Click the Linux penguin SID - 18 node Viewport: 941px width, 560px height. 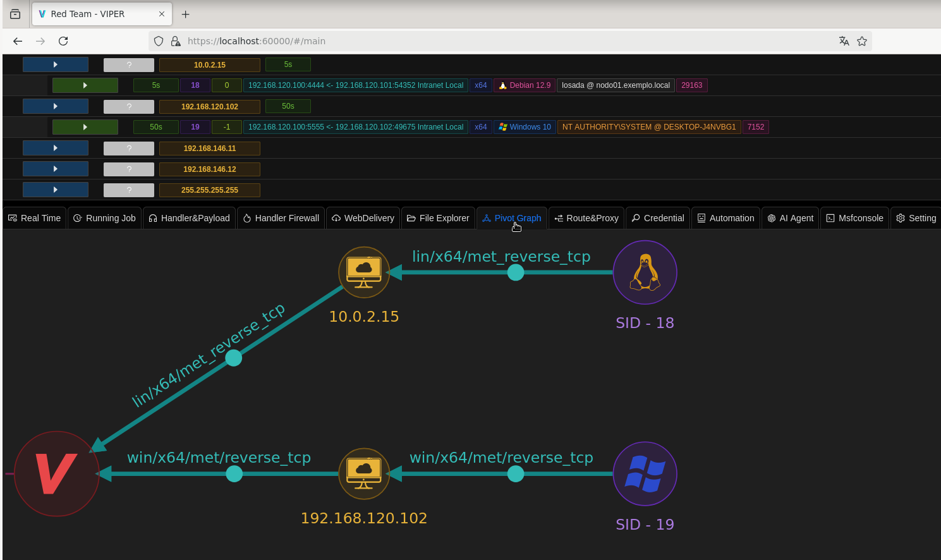(645, 272)
